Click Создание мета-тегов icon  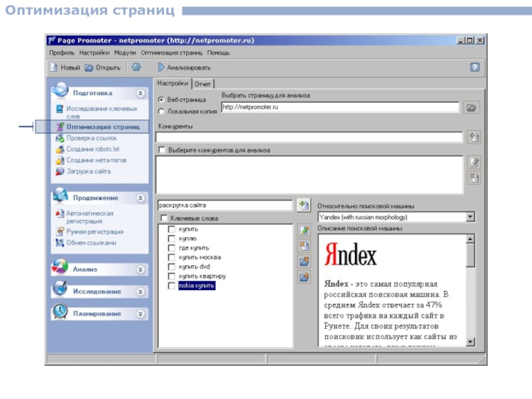pos(60,160)
